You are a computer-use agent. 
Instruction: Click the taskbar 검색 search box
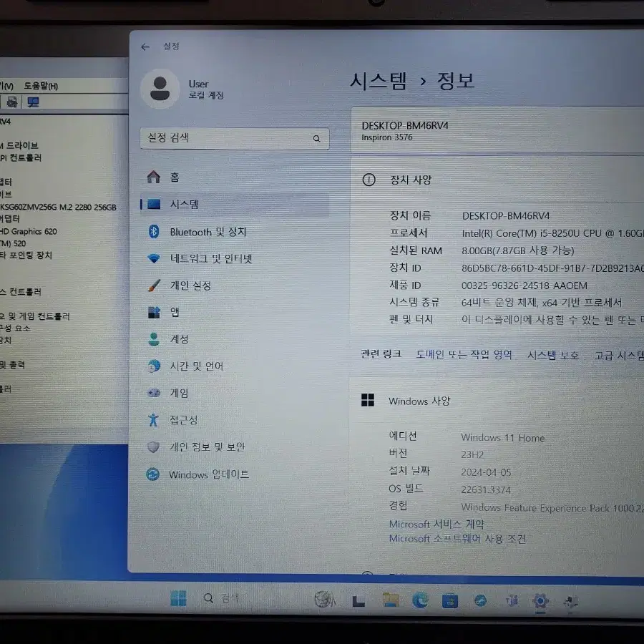[x=222, y=598]
